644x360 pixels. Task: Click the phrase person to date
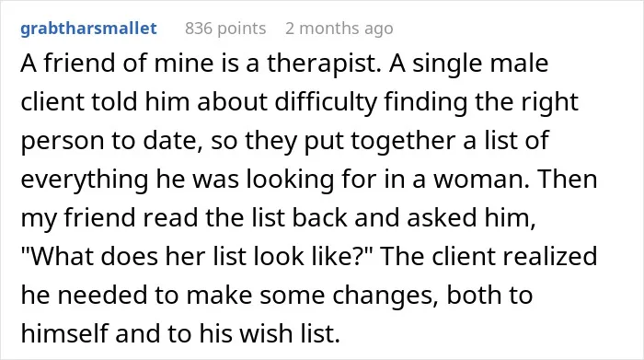pyautogui.click(x=111, y=141)
